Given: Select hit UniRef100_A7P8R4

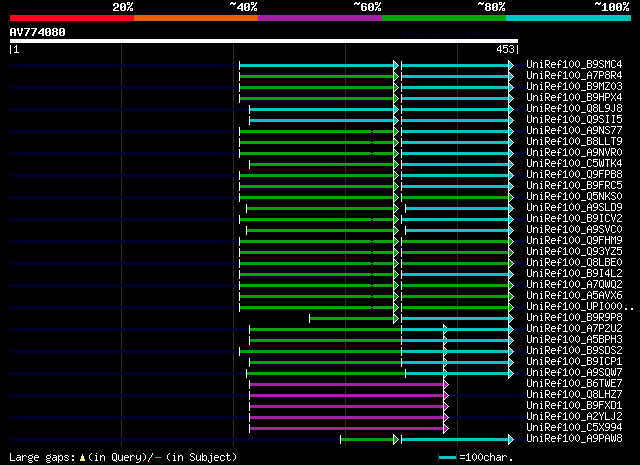Looking at the screenshot, I should click(574, 76).
